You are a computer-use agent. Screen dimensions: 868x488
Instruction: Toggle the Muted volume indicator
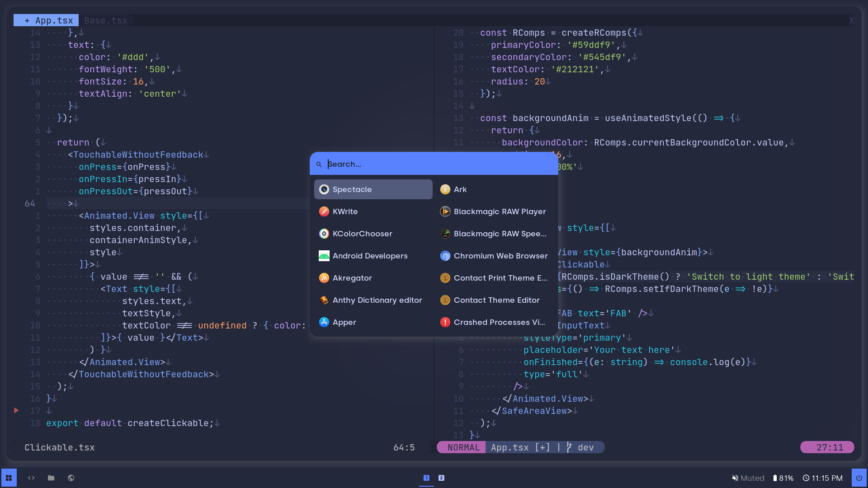pyautogui.click(x=748, y=478)
